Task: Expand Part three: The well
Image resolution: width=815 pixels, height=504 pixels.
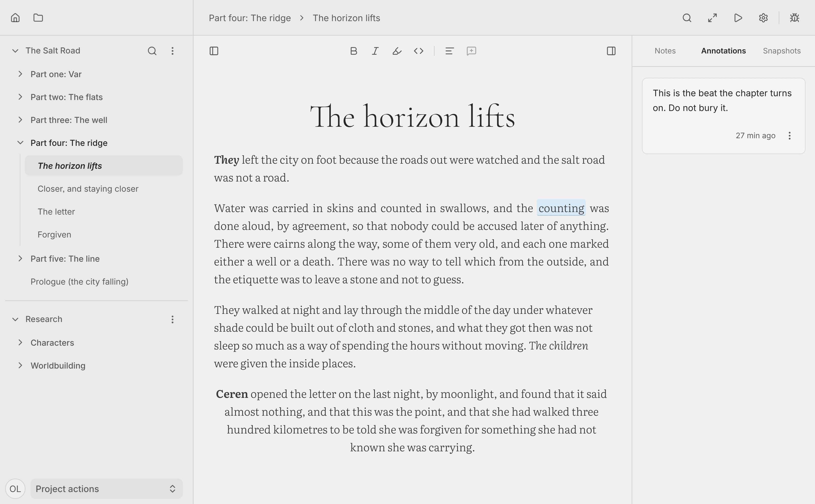Action: [x=20, y=120]
